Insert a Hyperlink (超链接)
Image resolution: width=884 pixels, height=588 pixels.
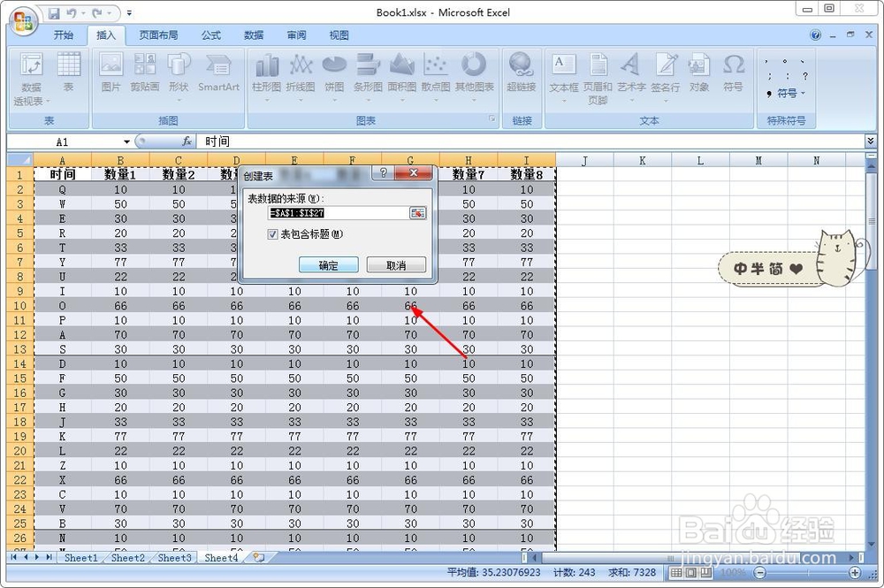tap(521, 73)
